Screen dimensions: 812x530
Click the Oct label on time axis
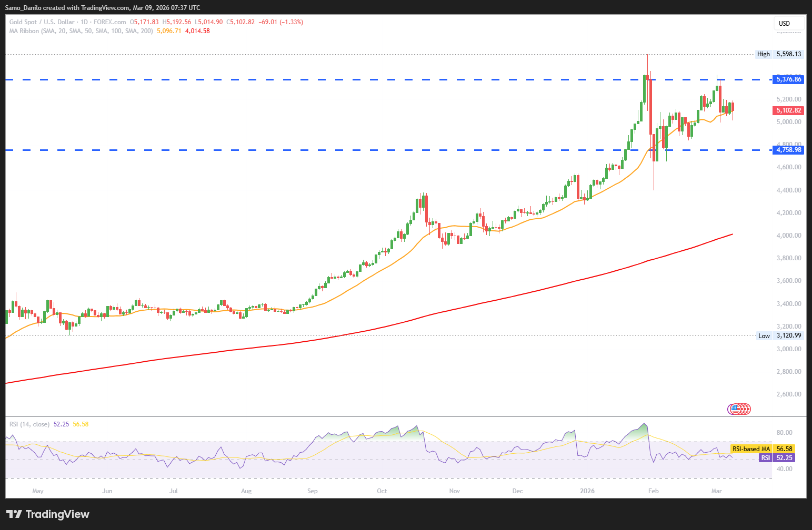click(382, 491)
